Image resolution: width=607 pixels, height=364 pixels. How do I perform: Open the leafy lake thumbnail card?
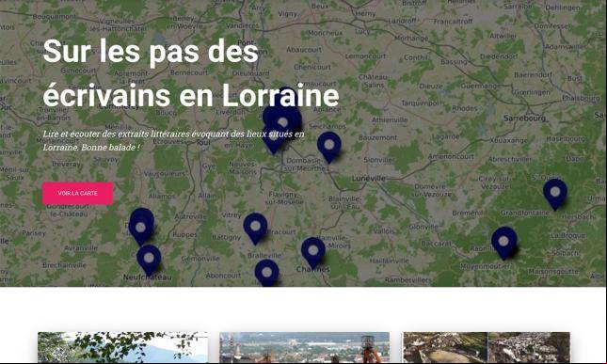pyautogui.click(x=122, y=347)
